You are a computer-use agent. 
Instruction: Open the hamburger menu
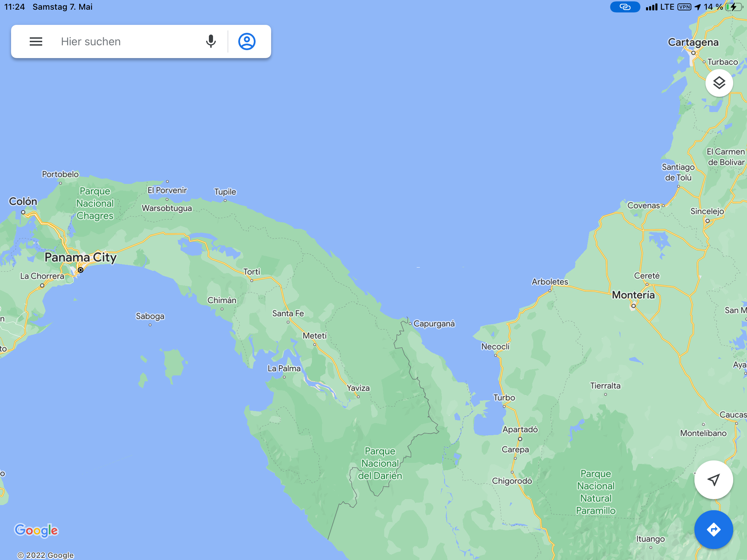36,41
